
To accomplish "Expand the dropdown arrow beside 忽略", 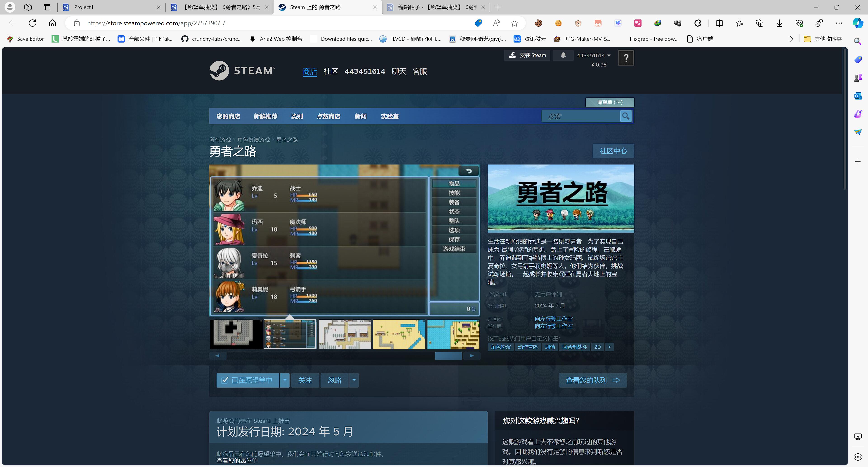I will pos(354,380).
